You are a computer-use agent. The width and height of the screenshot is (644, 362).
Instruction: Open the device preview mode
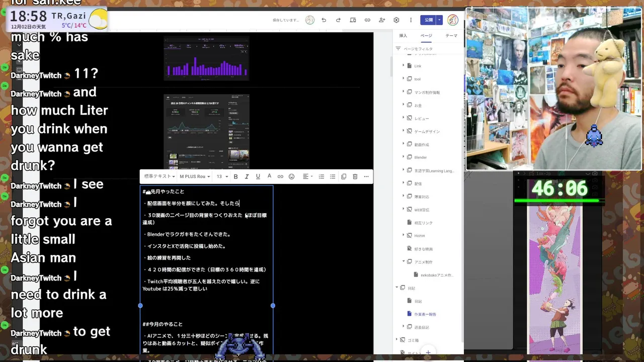353,20
